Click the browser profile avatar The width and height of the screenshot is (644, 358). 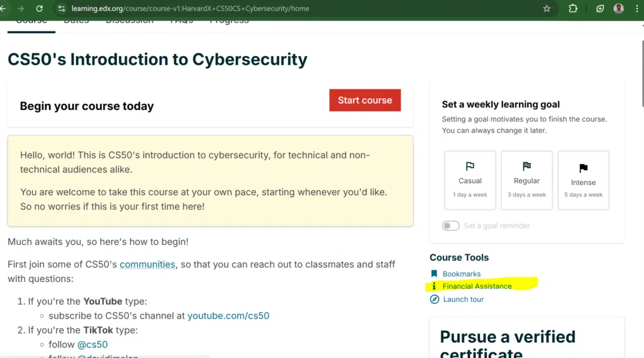pos(619,8)
